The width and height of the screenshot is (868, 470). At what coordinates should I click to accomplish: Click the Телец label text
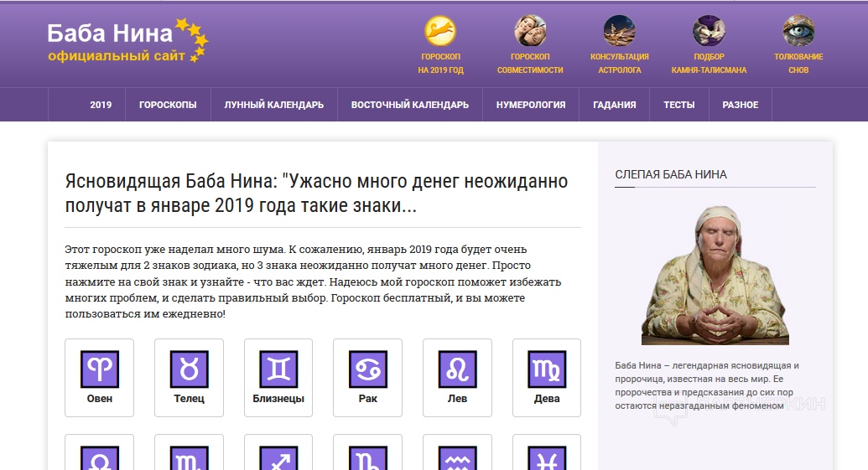(190, 399)
